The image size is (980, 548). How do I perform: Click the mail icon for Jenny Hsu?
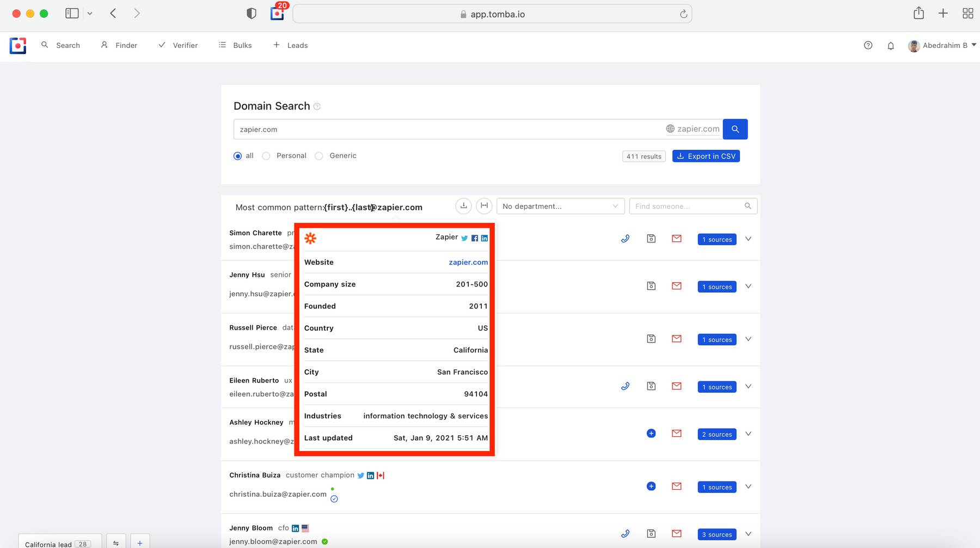677,286
